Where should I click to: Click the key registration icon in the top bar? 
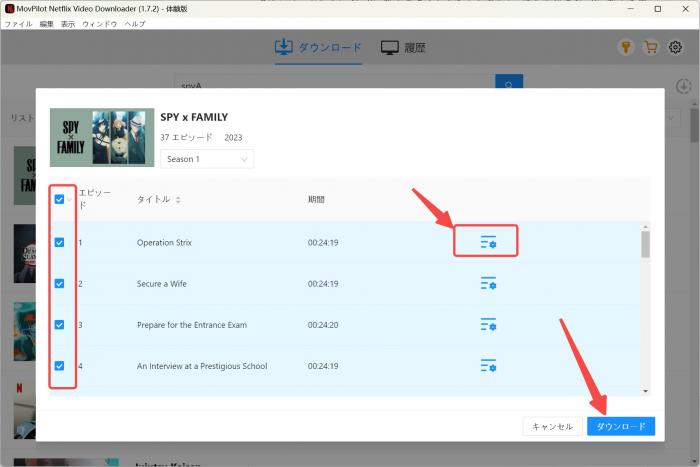(x=626, y=47)
